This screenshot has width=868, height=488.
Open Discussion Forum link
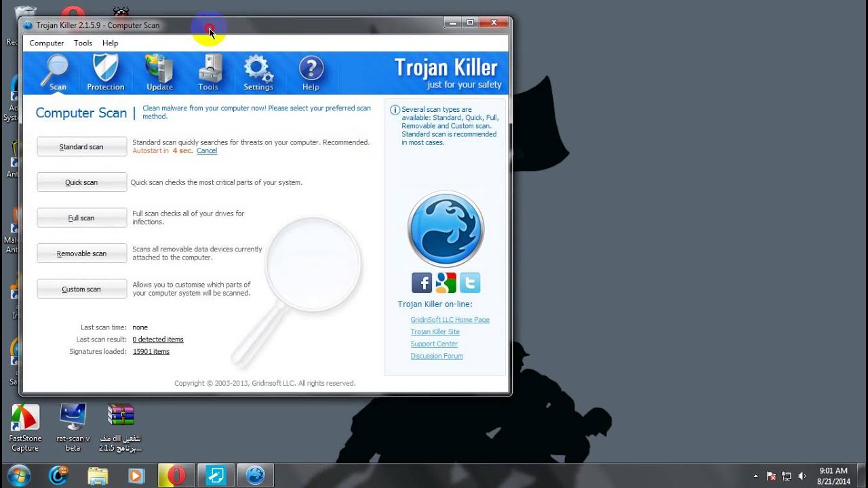coord(437,357)
